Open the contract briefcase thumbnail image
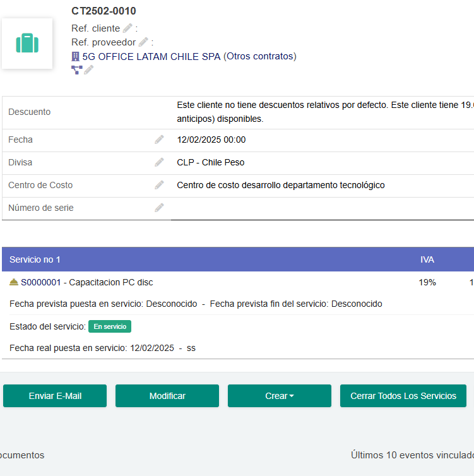 27,44
